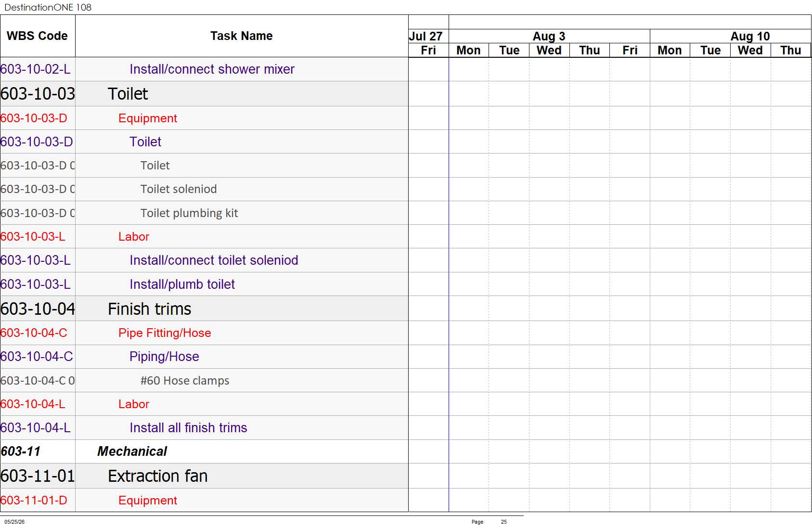This screenshot has width=812, height=528.
Task: Click the Page 25 footer label
Action: point(489,522)
